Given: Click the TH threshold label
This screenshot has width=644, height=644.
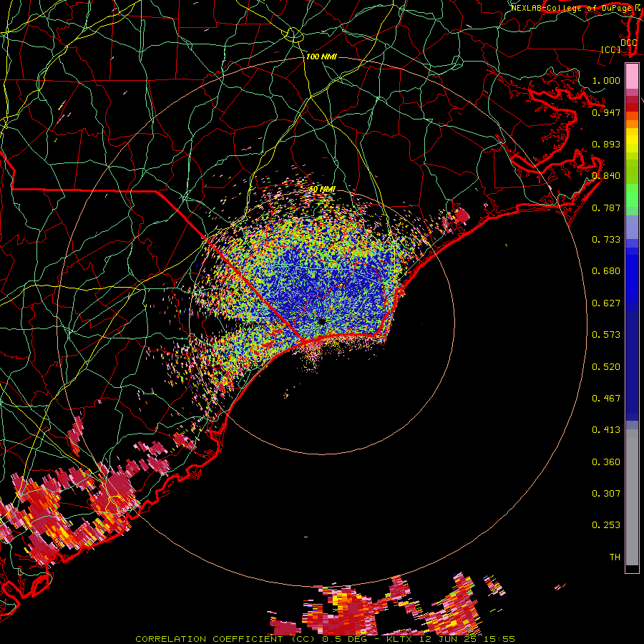Looking at the screenshot, I should pyautogui.click(x=615, y=557).
